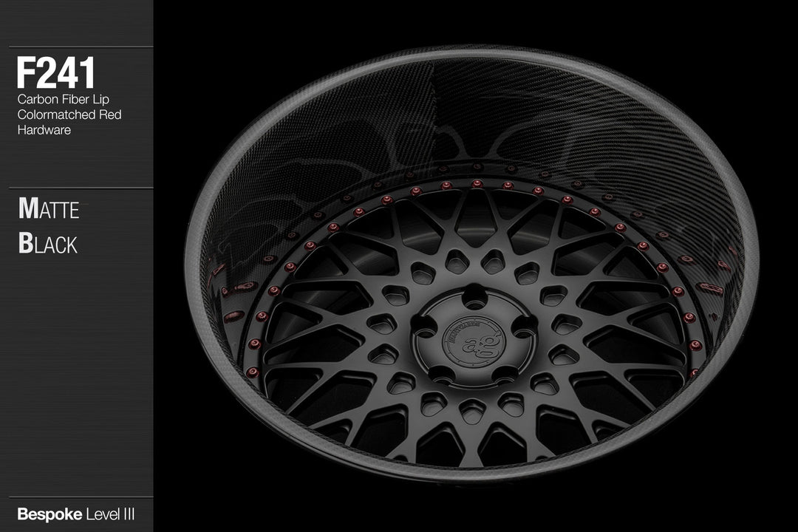Screen dimensions: 798x532
Task: Click the Black finish label
Action: (48, 245)
